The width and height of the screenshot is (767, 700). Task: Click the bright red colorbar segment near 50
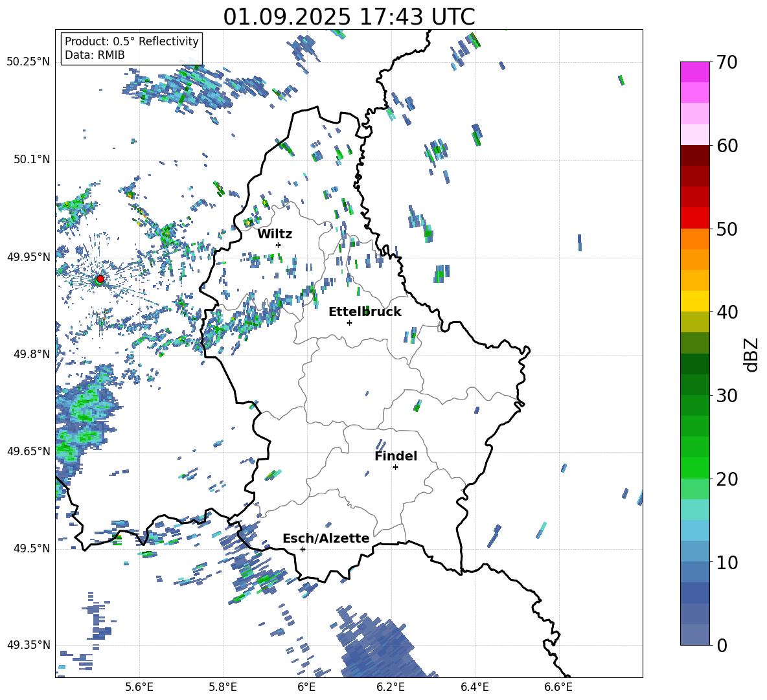(x=695, y=218)
